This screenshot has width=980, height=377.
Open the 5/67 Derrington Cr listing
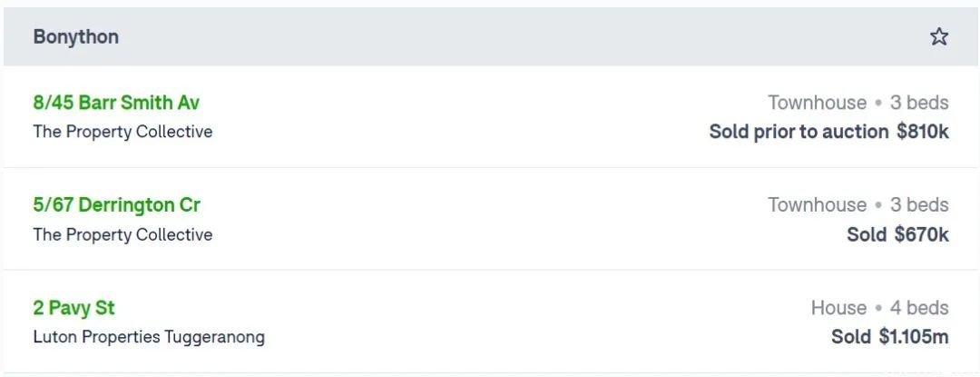coord(117,205)
